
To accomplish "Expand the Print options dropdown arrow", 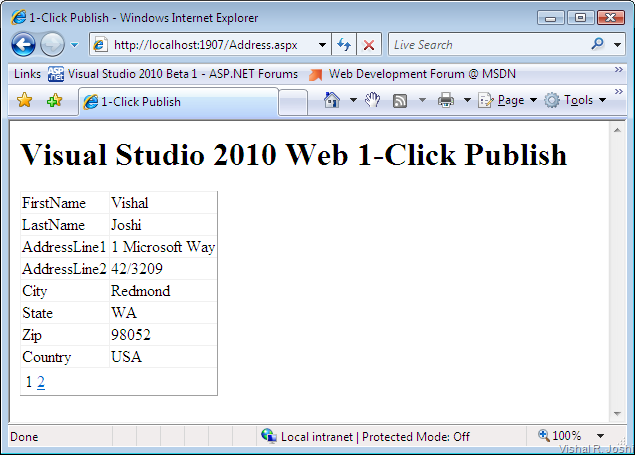I will point(467,100).
